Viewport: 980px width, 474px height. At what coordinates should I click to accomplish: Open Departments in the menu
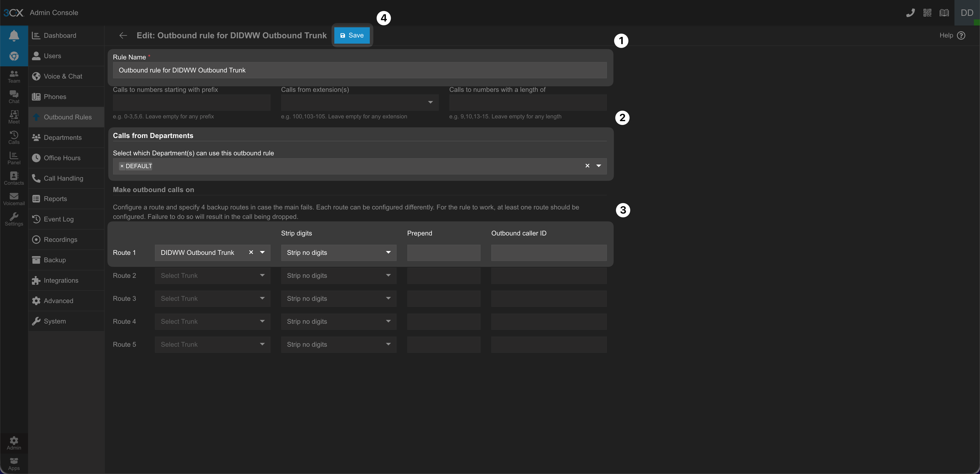coord(62,137)
